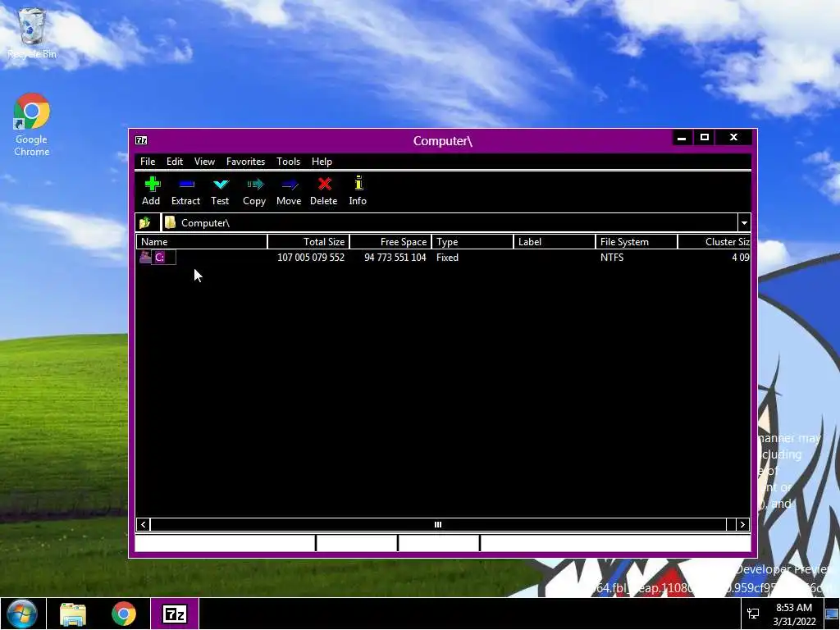Open the Help menu
The width and height of the screenshot is (840, 630).
322,162
